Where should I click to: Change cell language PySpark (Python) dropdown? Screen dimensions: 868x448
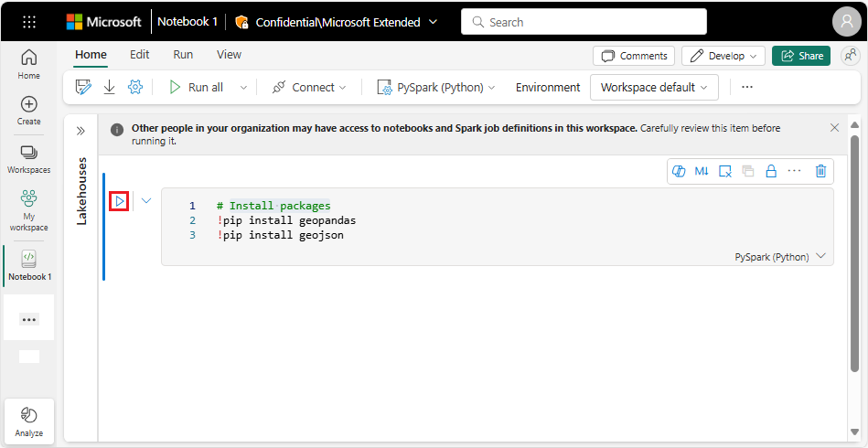(780, 257)
